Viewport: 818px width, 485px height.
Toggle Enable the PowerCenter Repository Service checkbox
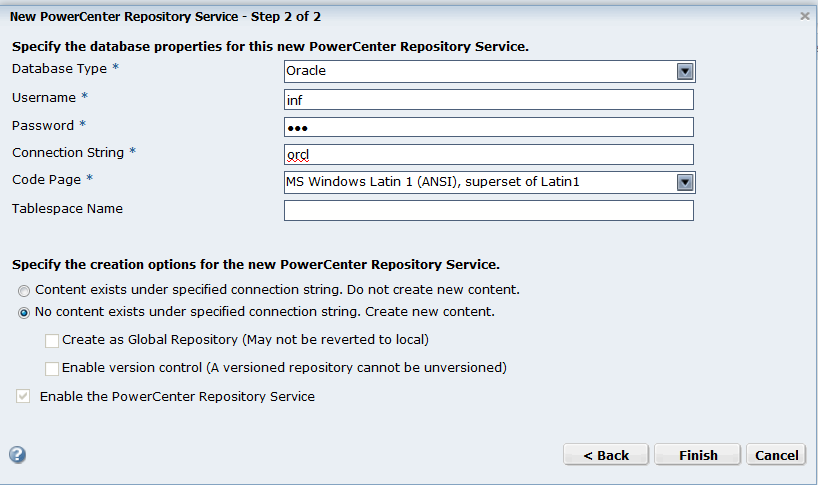(23, 397)
